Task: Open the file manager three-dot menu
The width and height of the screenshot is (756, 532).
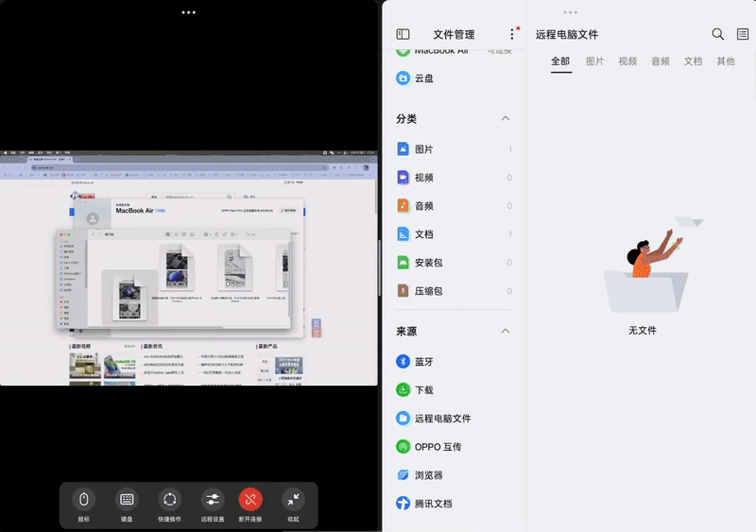Action: [x=512, y=34]
